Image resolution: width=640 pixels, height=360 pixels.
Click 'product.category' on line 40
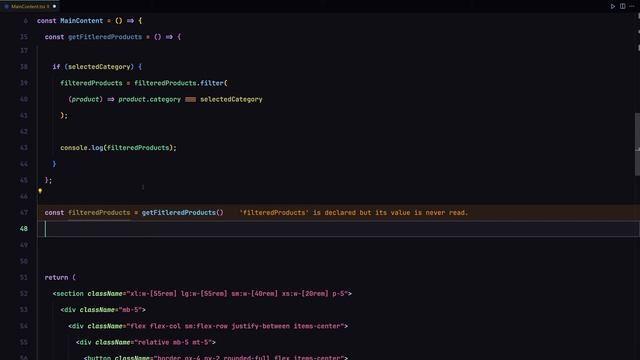149,100
